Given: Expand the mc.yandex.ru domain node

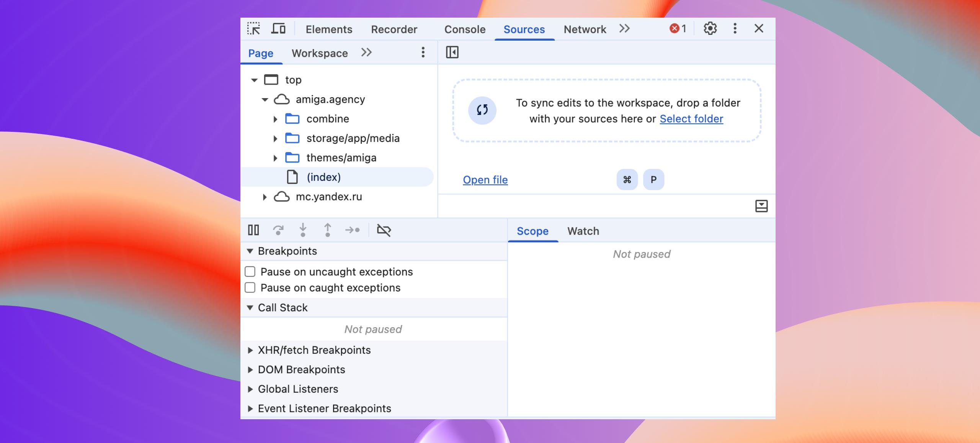Looking at the screenshot, I should 265,197.
